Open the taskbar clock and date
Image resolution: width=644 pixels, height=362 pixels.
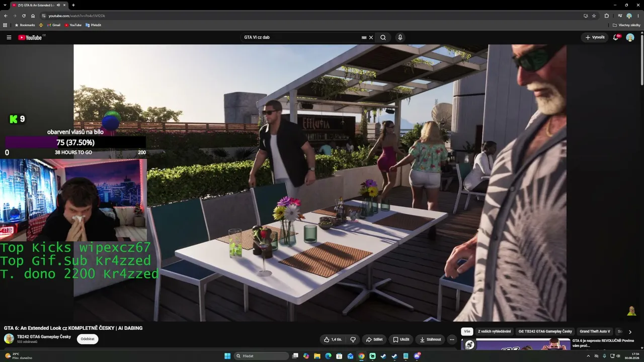click(632, 356)
